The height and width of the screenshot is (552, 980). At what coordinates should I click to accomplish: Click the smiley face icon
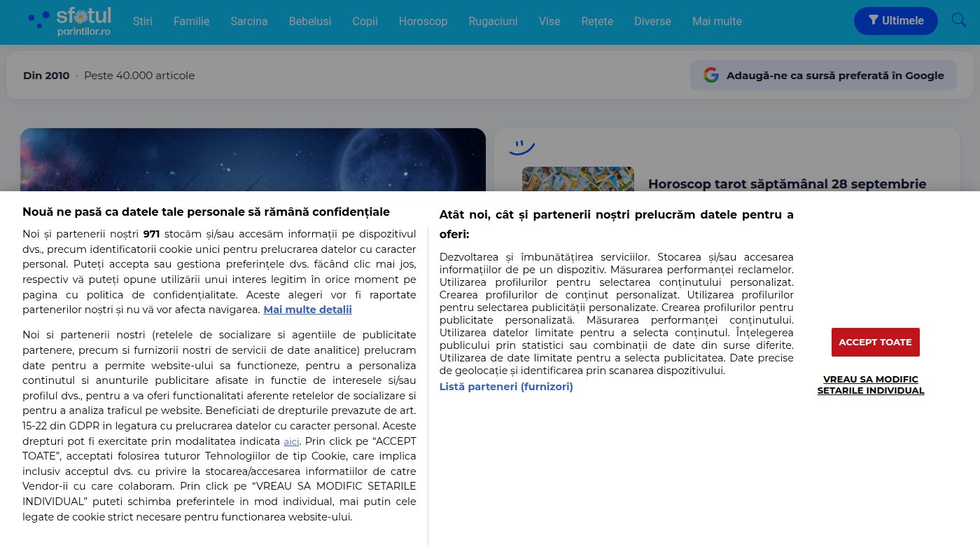521,147
